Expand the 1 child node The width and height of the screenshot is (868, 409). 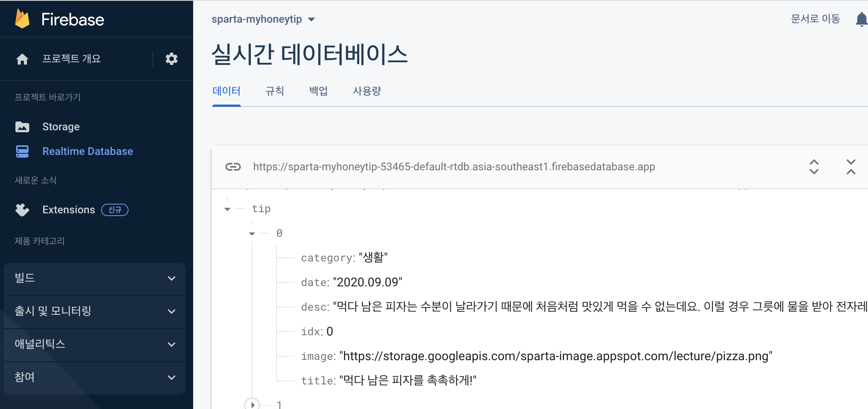point(252,404)
